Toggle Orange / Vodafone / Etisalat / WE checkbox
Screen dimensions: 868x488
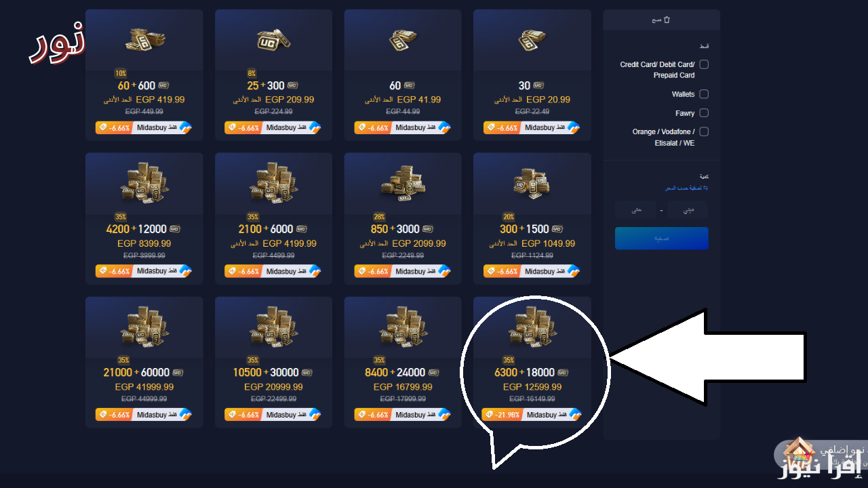click(x=704, y=131)
